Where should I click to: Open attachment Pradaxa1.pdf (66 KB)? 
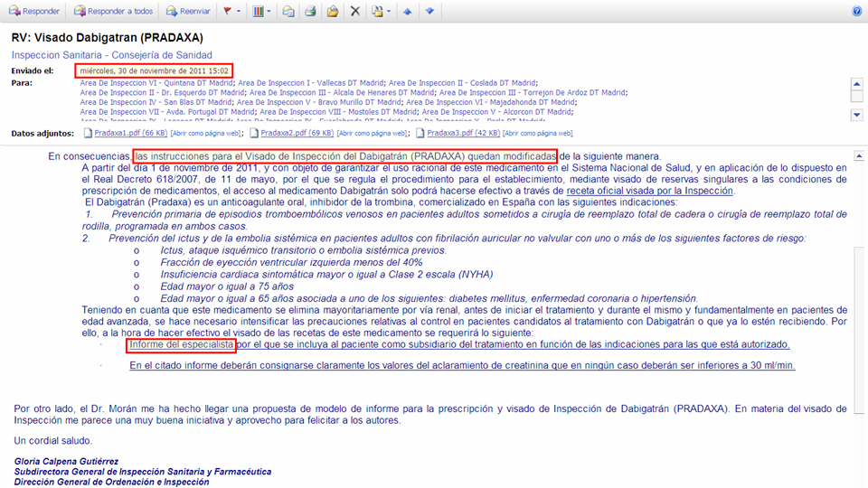click(130, 134)
